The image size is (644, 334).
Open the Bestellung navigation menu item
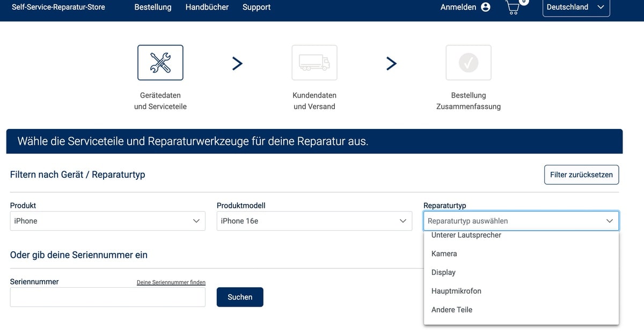[x=153, y=7]
